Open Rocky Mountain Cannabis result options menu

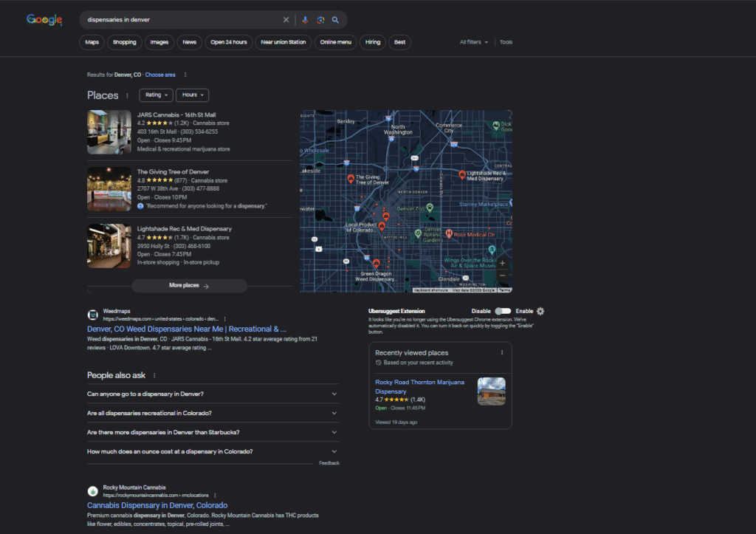(x=215, y=496)
